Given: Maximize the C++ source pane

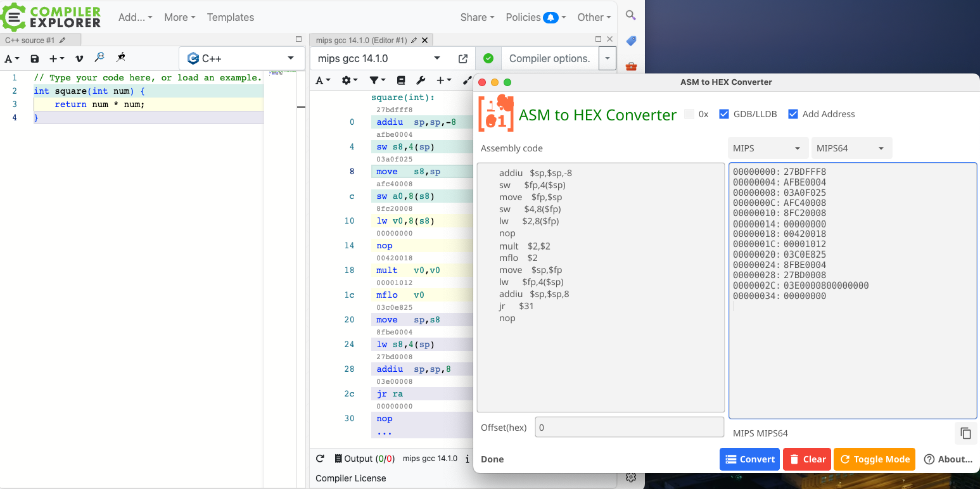Looking at the screenshot, I should (299, 39).
